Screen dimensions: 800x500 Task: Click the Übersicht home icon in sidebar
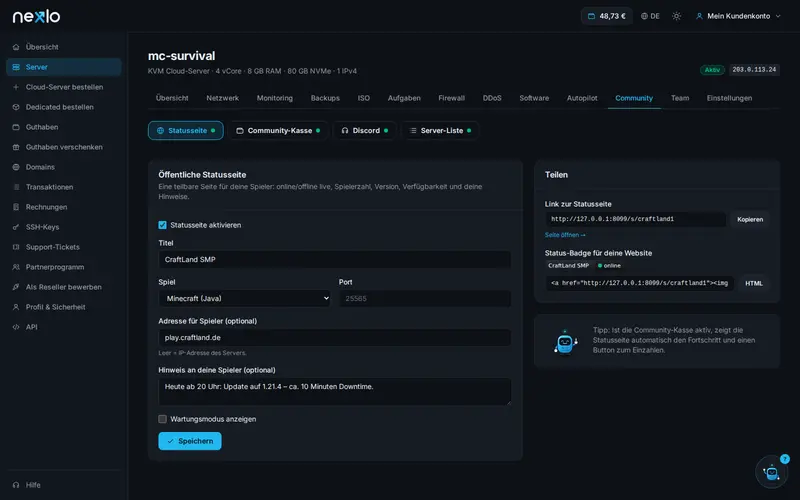(16, 47)
